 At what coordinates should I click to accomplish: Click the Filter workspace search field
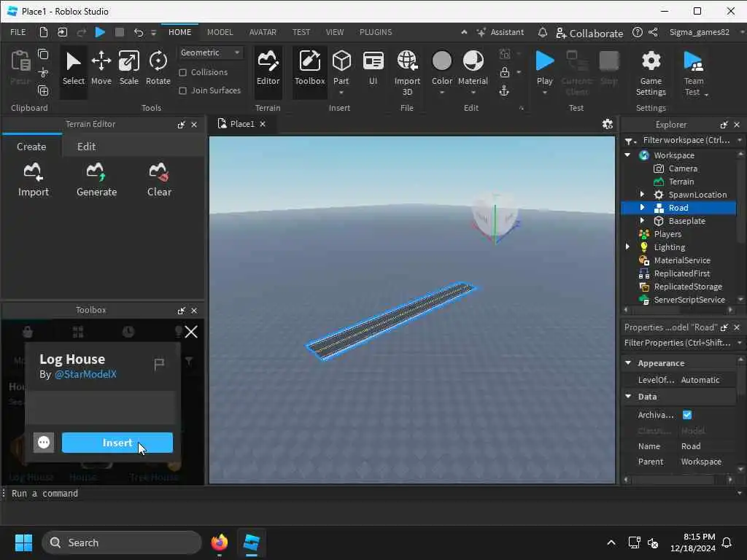[686, 140]
